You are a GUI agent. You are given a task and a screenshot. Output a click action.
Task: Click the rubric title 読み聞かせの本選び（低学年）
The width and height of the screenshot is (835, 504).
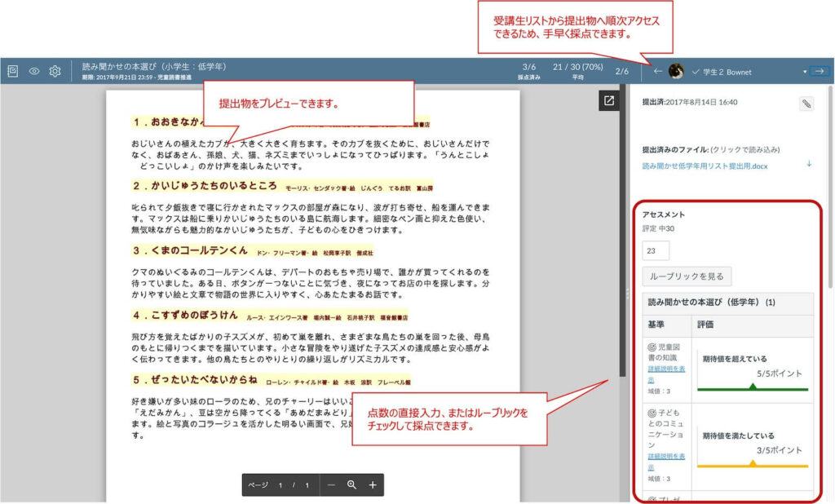tap(711, 302)
